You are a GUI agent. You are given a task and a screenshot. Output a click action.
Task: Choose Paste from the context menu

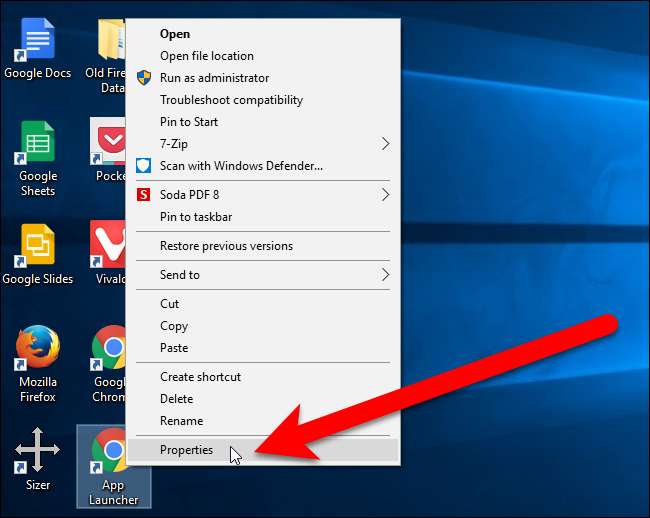[263, 348]
